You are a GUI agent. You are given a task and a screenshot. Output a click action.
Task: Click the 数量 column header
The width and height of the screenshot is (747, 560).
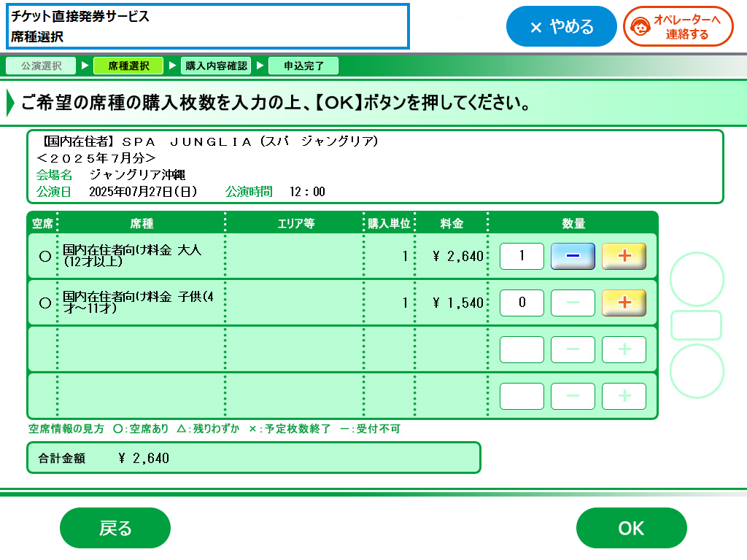[573, 223]
